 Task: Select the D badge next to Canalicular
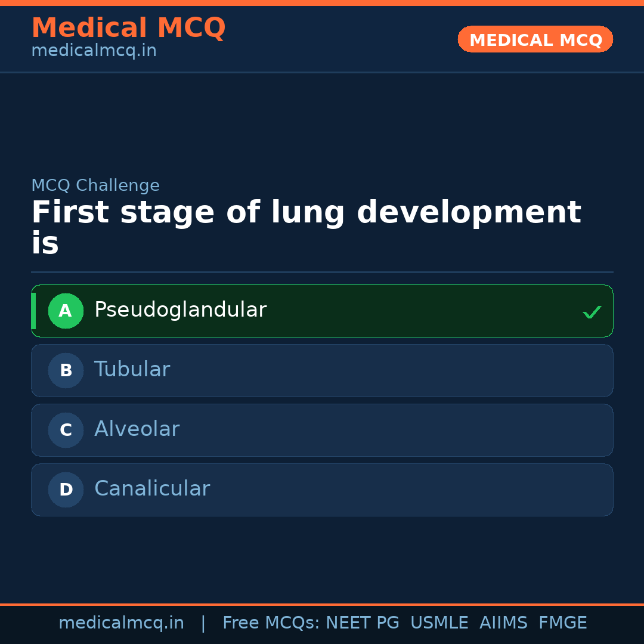(66, 490)
